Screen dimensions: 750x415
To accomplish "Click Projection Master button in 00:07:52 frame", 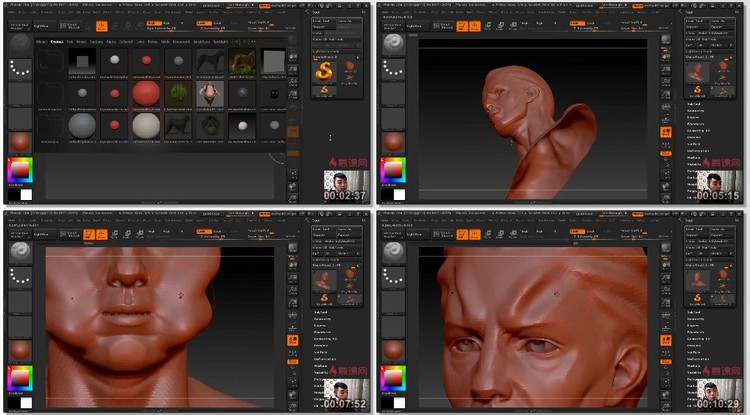I will coord(20,234).
